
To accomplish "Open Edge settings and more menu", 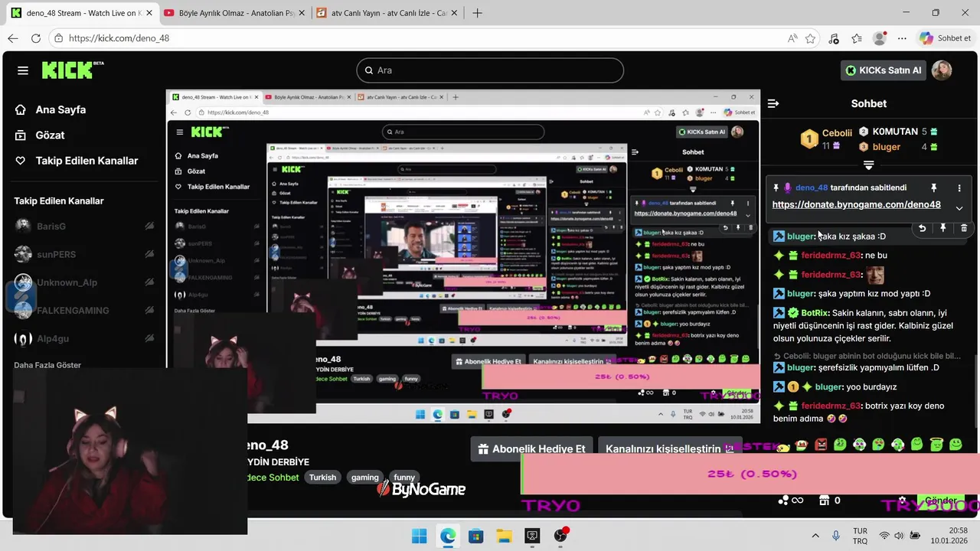I will coord(902,38).
